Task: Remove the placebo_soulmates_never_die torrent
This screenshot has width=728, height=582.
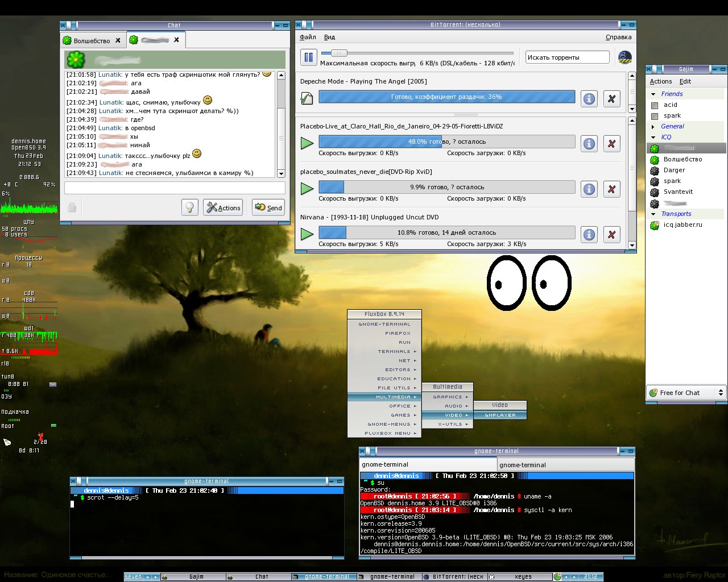Action: (611, 189)
